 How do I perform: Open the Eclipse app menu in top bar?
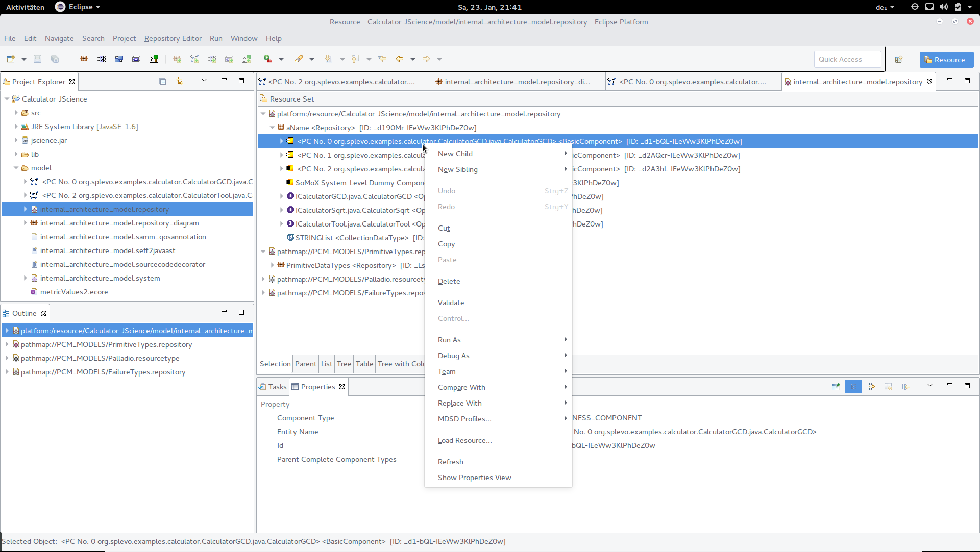click(x=78, y=7)
